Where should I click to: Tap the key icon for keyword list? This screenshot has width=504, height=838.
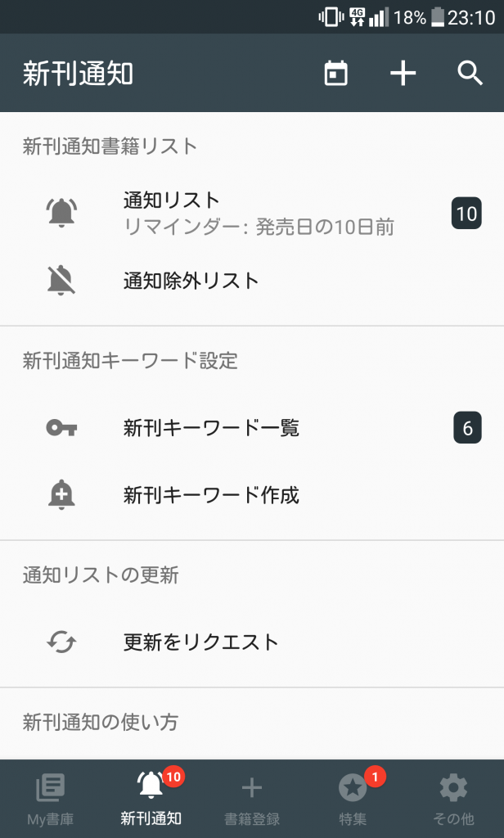point(61,427)
